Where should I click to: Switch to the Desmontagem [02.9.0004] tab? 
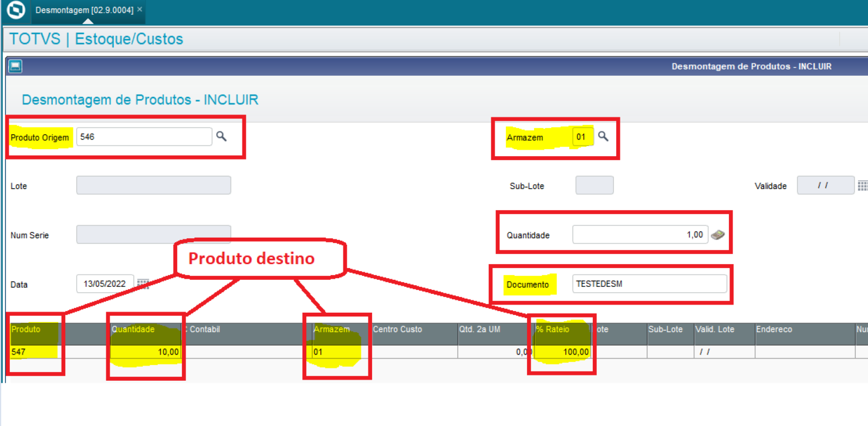click(85, 11)
